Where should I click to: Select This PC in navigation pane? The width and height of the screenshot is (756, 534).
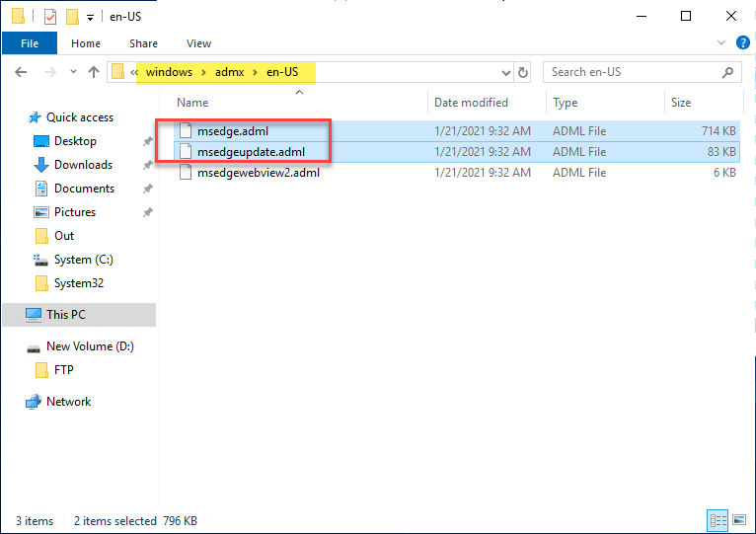tap(79, 315)
